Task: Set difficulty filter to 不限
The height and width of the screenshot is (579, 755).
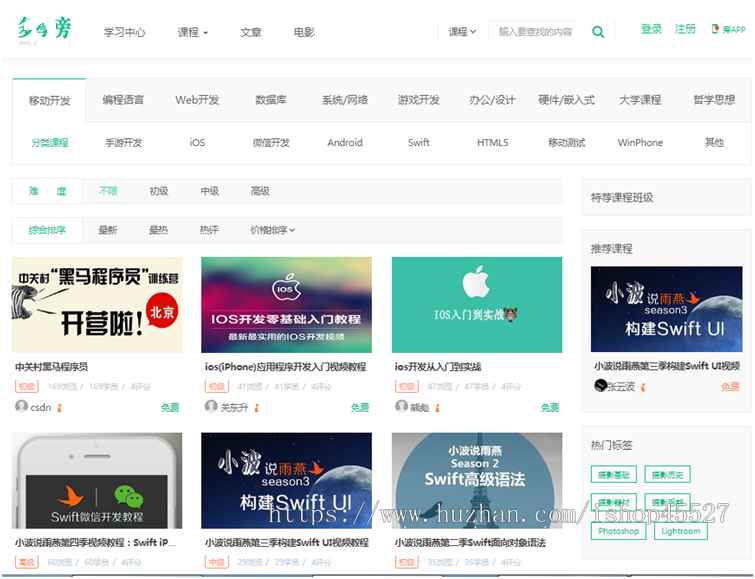Action: coord(108,191)
